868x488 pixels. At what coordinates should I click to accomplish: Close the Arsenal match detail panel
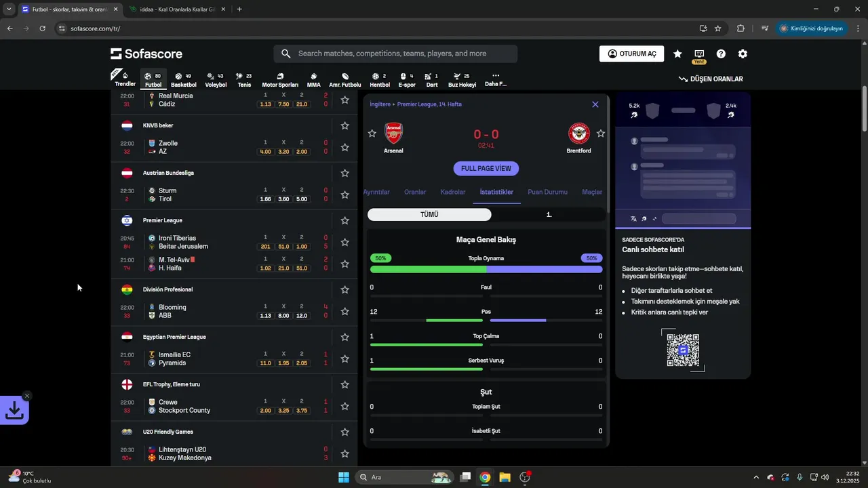point(595,104)
